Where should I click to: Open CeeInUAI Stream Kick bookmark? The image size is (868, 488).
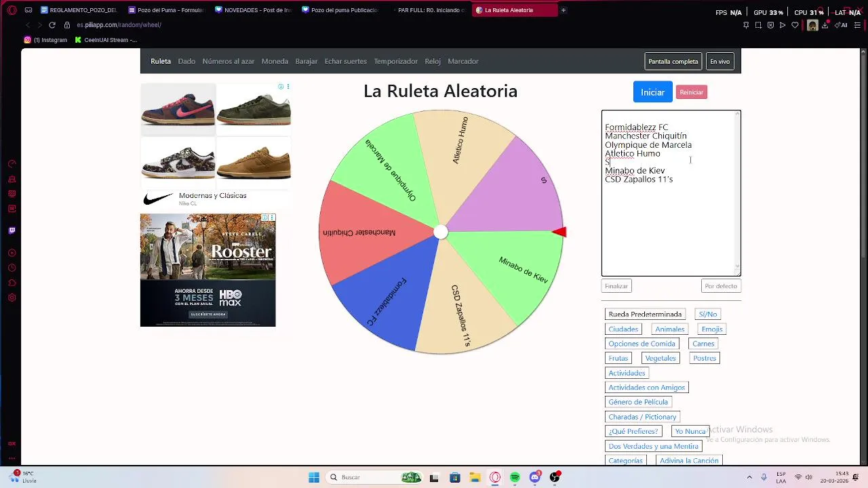(x=106, y=40)
